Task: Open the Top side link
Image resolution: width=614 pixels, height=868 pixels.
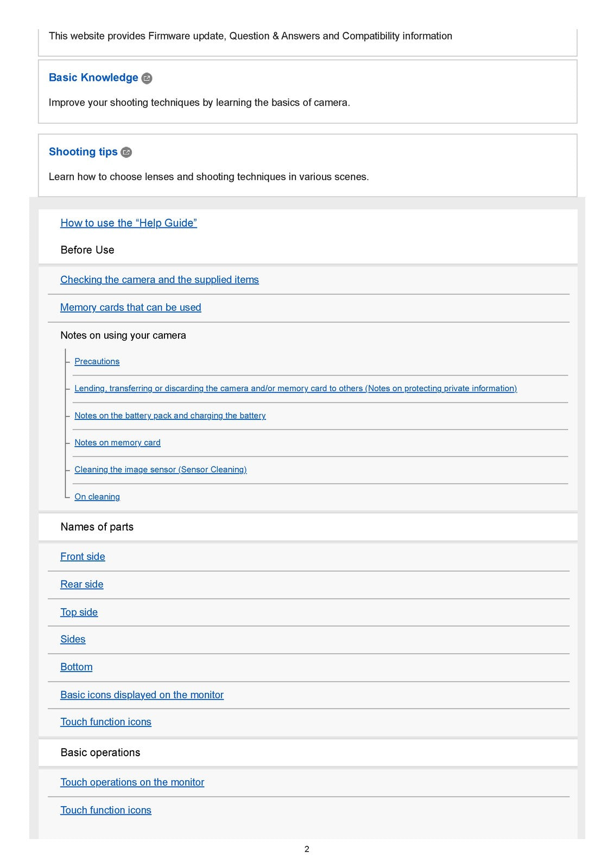Action: click(79, 612)
